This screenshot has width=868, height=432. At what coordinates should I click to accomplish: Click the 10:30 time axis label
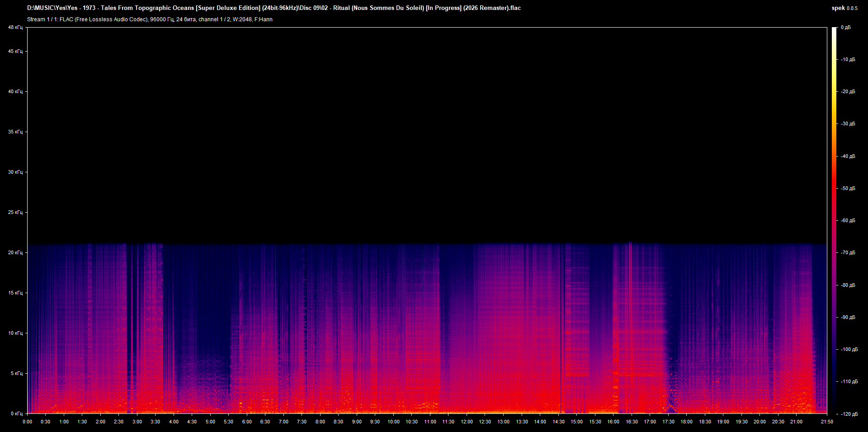pyautogui.click(x=412, y=422)
